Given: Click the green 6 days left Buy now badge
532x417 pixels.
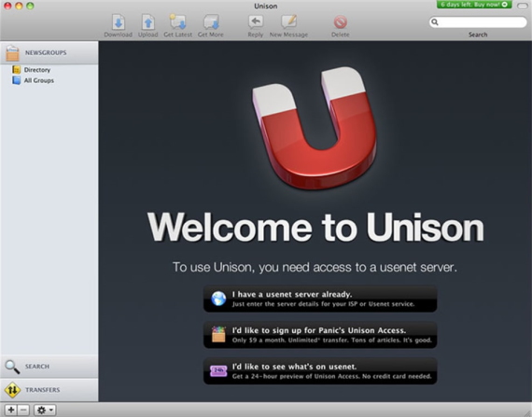Looking at the screenshot, I should click(x=474, y=5).
